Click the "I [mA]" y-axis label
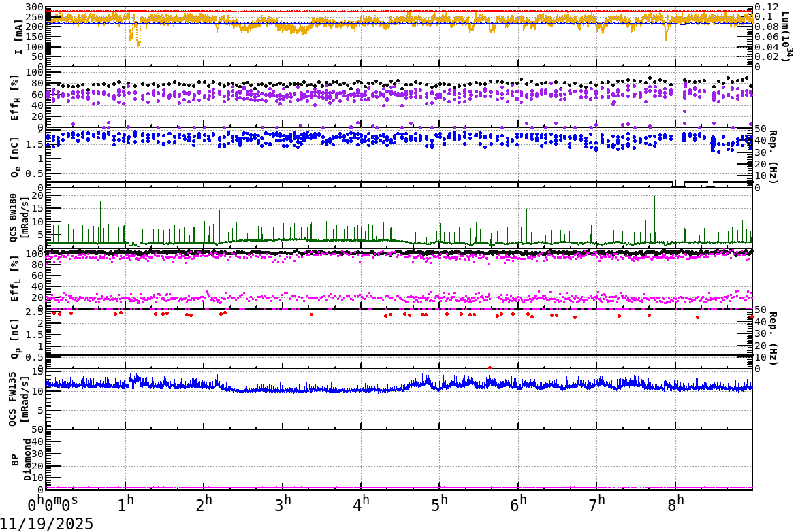Screen dimensions: 798x532 [x=19, y=37]
